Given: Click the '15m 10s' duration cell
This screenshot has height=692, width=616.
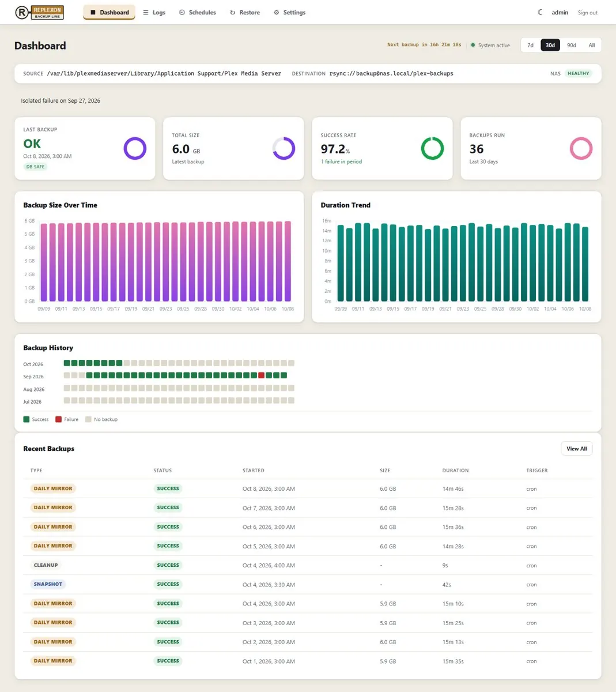Looking at the screenshot, I should (x=453, y=604).
